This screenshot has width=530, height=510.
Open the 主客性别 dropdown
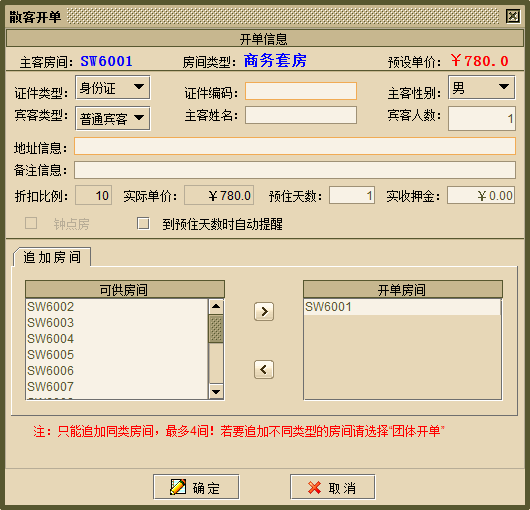[482, 88]
